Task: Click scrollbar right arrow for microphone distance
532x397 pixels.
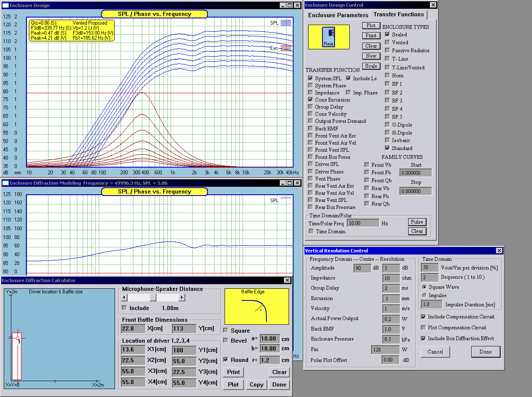Action: pyautogui.click(x=182, y=298)
